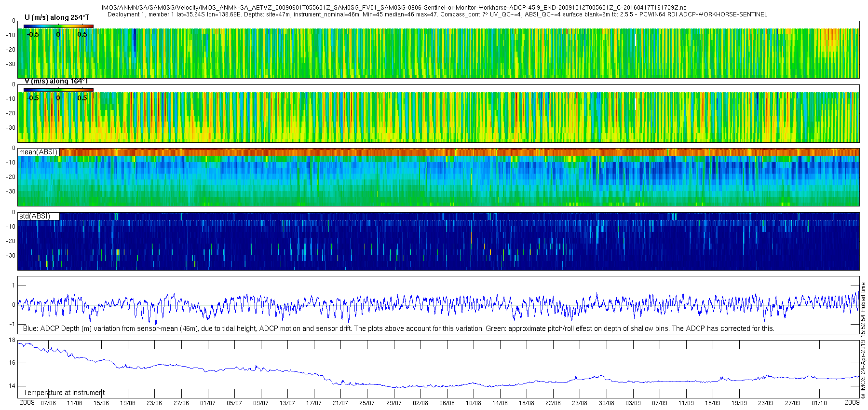The height and width of the screenshot is (410, 868).
Task: Click the '27/06' date tick label
Action: (181, 403)
